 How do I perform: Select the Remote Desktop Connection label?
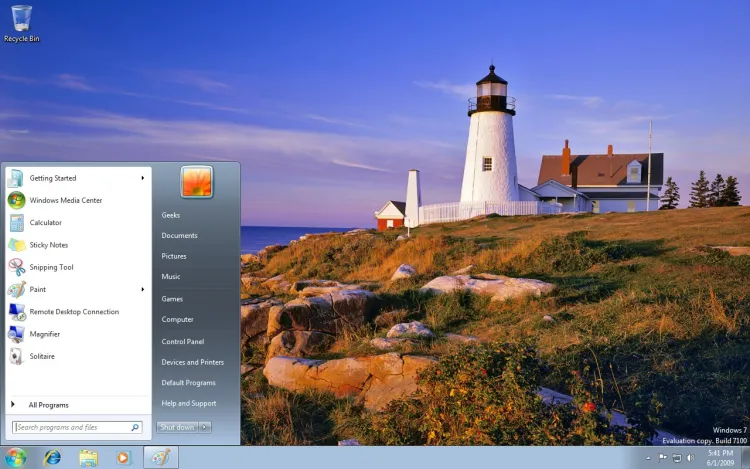click(x=74, y=312)
